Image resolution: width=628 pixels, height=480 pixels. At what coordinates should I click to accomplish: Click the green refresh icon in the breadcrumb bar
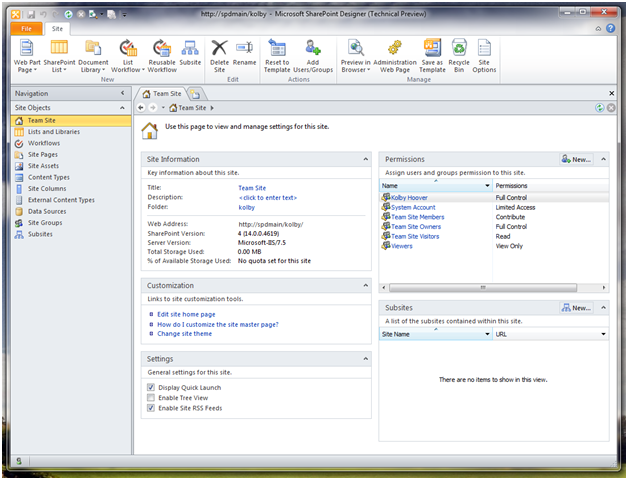pyautogui.click(x=599, y=108)
